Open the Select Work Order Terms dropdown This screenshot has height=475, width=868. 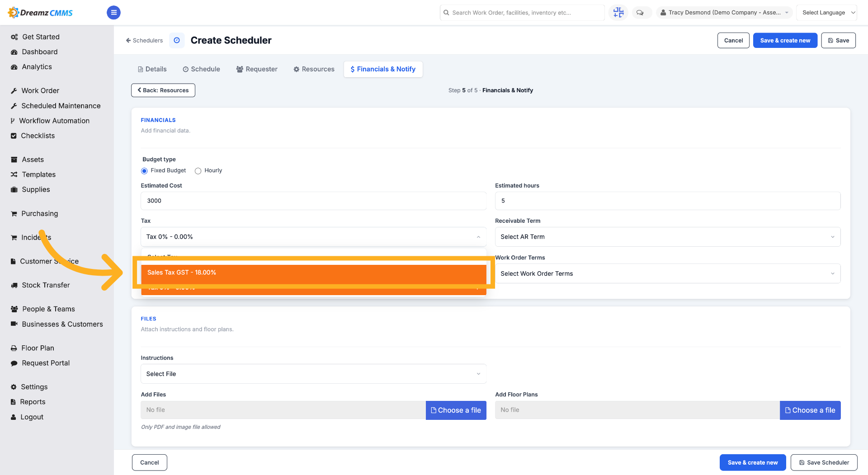pyautogui.click(x=668, y=273)
